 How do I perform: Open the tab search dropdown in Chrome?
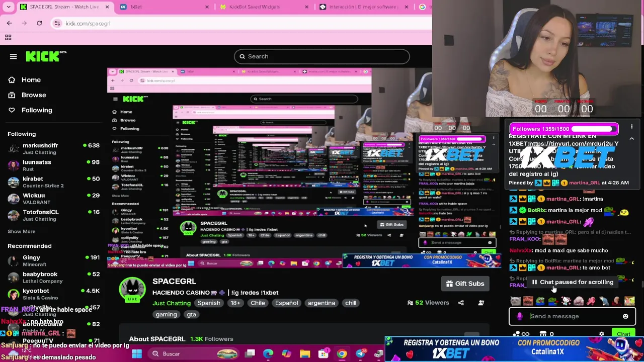(x=8, y=7)
